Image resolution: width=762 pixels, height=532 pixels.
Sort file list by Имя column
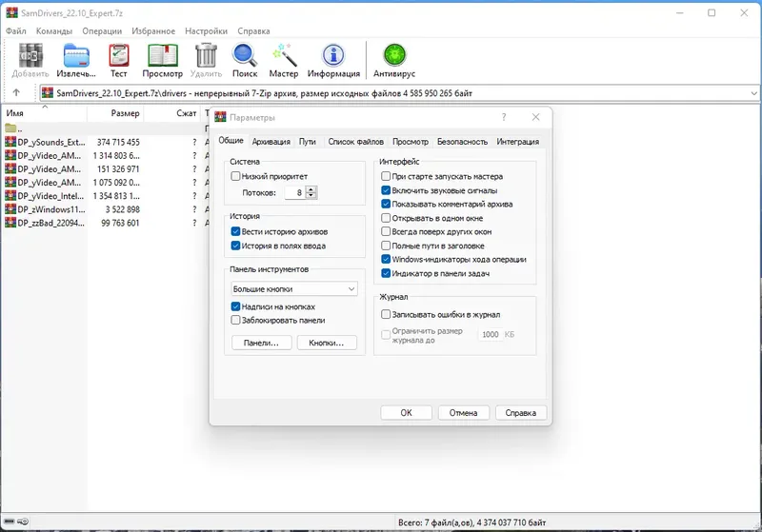[44, 113]
